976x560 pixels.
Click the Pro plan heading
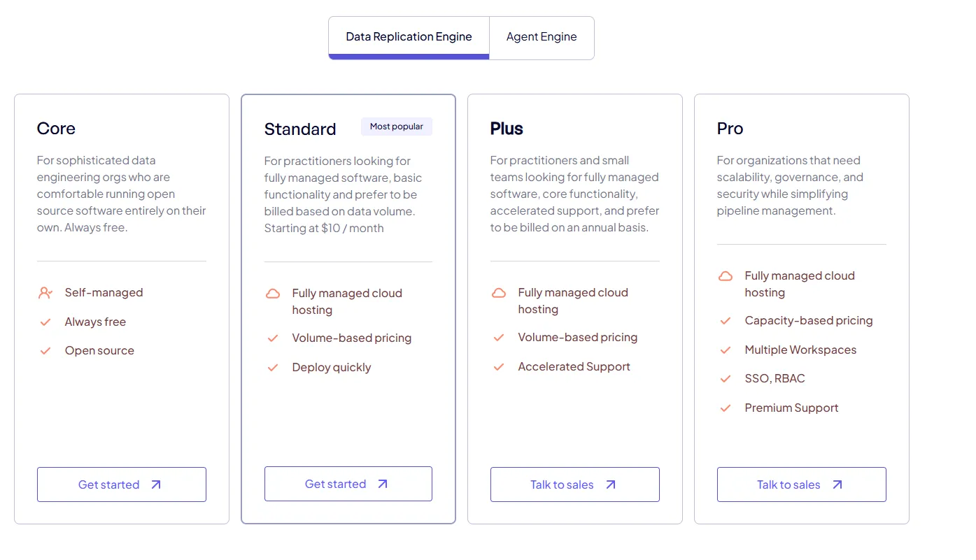(x=730, y=129)
